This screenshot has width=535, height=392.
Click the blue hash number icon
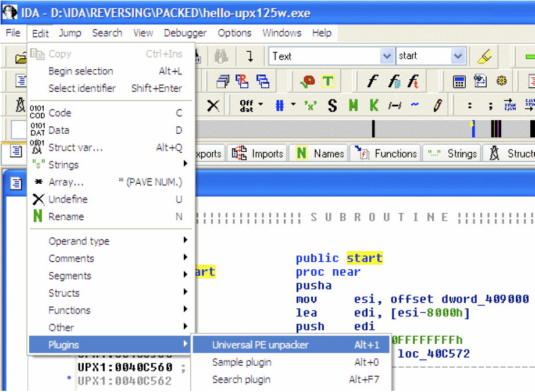(x=280, y=106)
